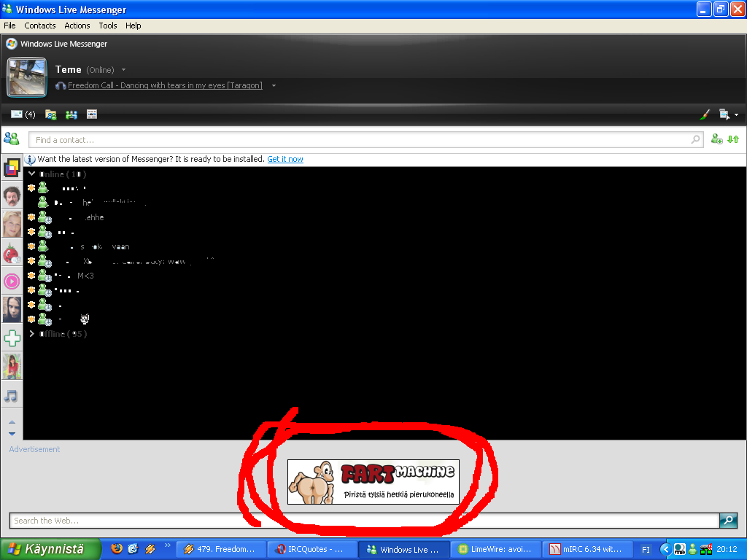The image size is (747, 560).
Task: Open the dark-haired woman sidebar tab
Action: 12,309
